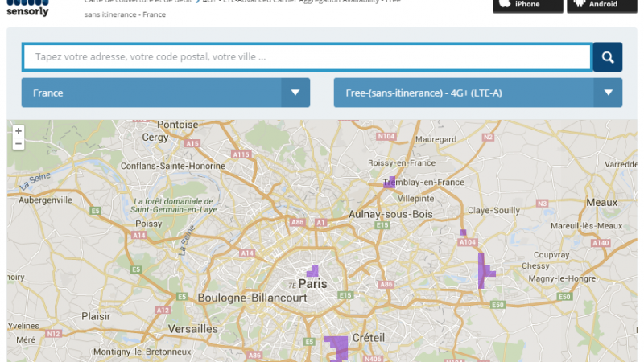Click the Paris label on the map

coord(312,284)
